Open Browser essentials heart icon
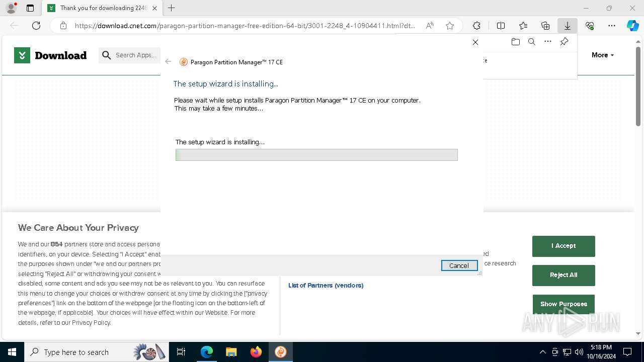 click(x=590, y=26)
